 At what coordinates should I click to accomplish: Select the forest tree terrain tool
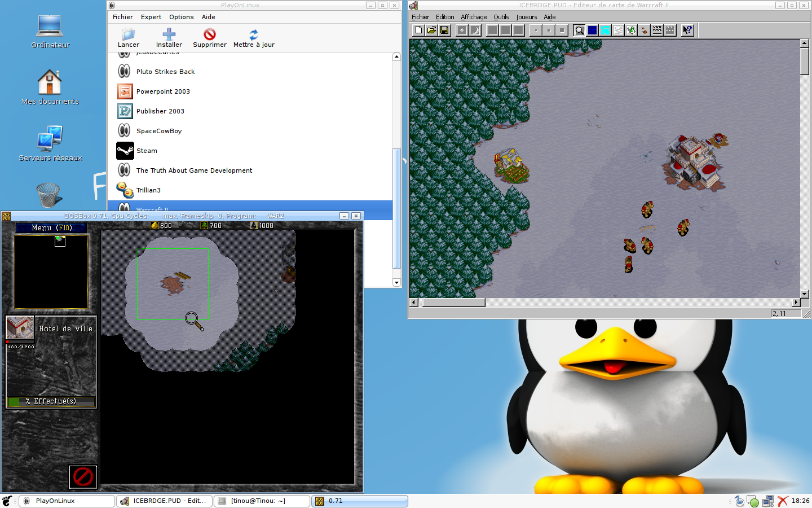631,30
